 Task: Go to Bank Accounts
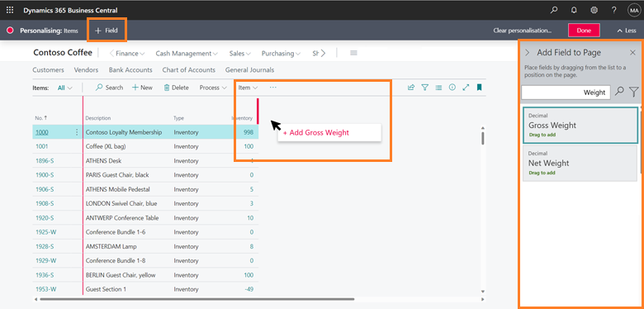[130, 70]
